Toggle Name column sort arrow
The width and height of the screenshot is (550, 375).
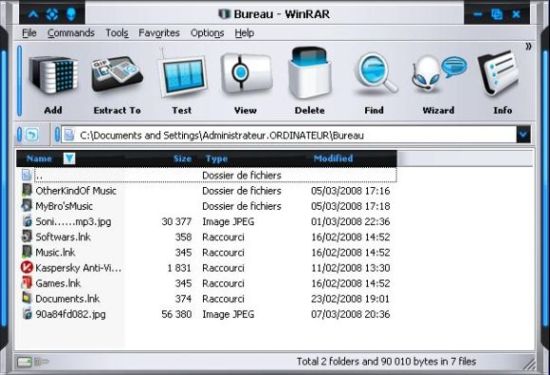click(69, 159)
